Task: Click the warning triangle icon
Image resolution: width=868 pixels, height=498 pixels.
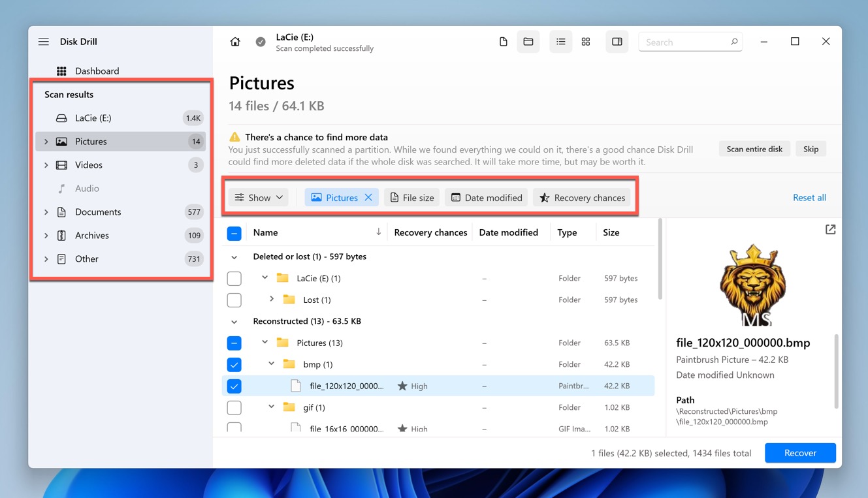Action: click(234, 137)
